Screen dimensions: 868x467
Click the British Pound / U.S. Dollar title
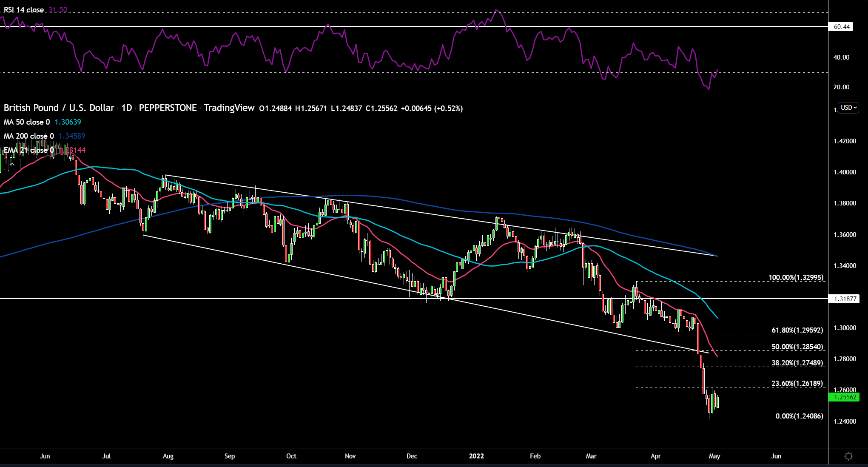pyautogui.click(x=59, y=108)
